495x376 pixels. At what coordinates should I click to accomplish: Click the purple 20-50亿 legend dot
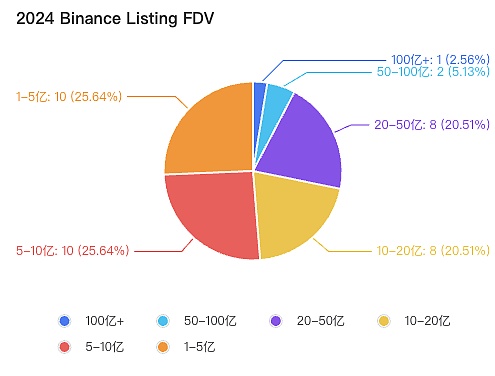coord(276,321)
